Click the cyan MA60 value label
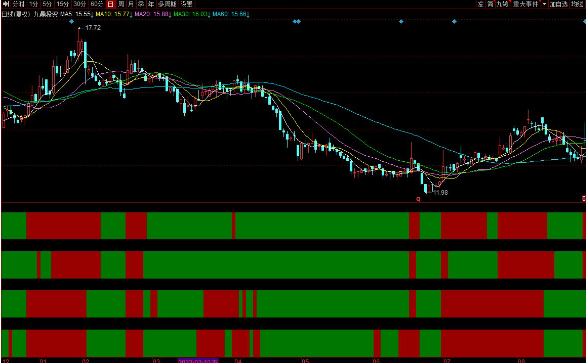Image resolution: width=586 pixels, height=363 pixels. click(230, 14)
